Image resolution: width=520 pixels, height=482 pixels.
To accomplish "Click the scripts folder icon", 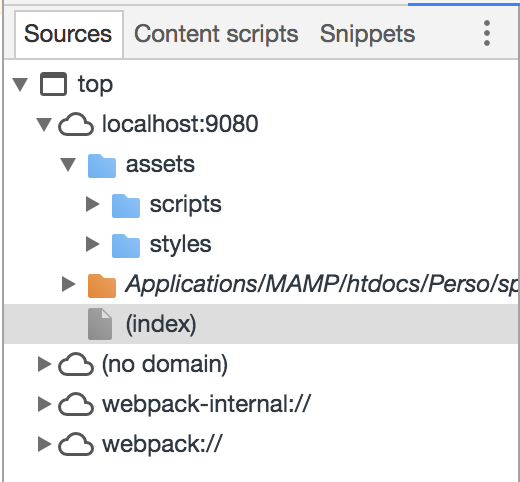I will [x=126, y=206].
